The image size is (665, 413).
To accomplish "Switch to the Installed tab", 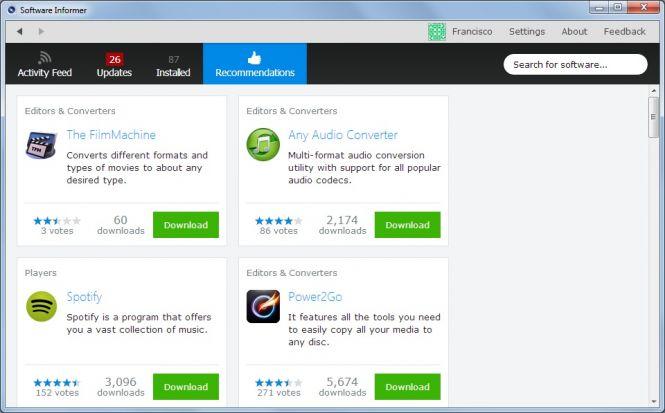I will pyautogui.click(x=173, y=64).
